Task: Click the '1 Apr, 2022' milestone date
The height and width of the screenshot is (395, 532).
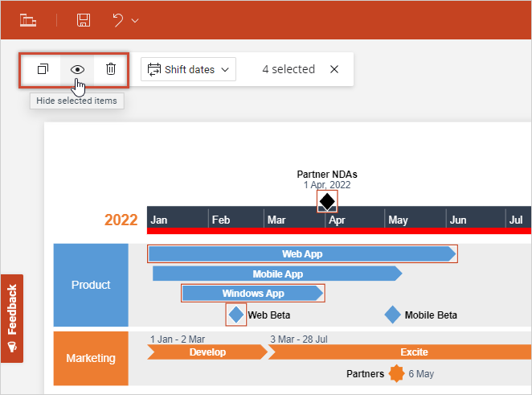Action: coord(327,185)
